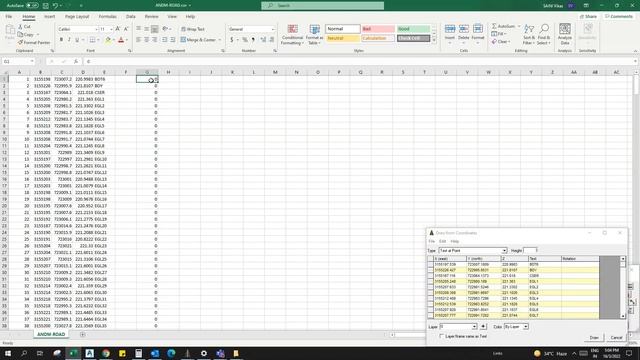
Task: Click the Share button
Action: [x=588, y=17]
